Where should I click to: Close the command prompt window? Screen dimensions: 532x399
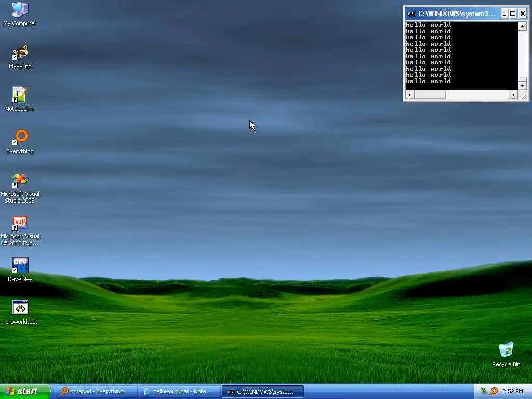point(523,14)
